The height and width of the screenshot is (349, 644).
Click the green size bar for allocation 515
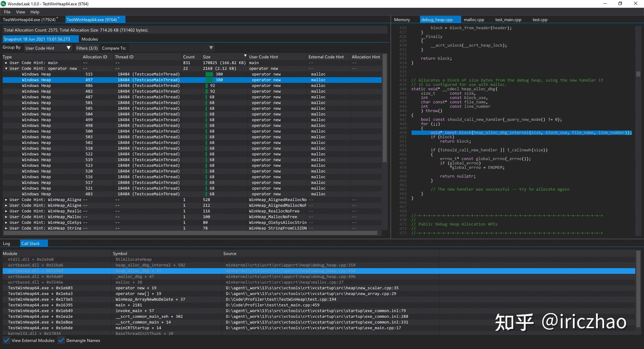209,74
